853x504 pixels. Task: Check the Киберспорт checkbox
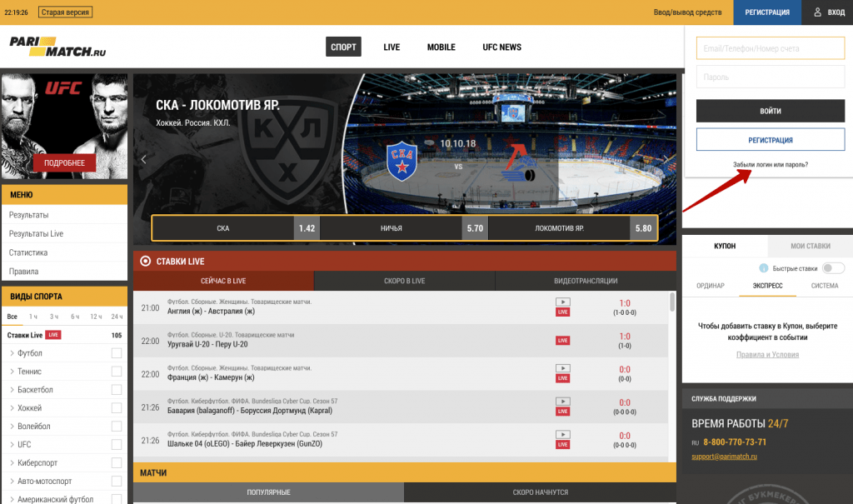(x=117, y=462)
